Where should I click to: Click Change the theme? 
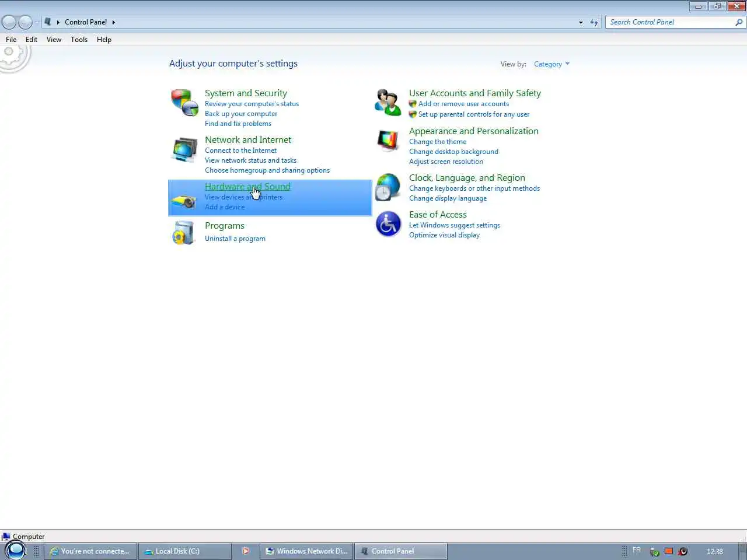tap(438, 142)
